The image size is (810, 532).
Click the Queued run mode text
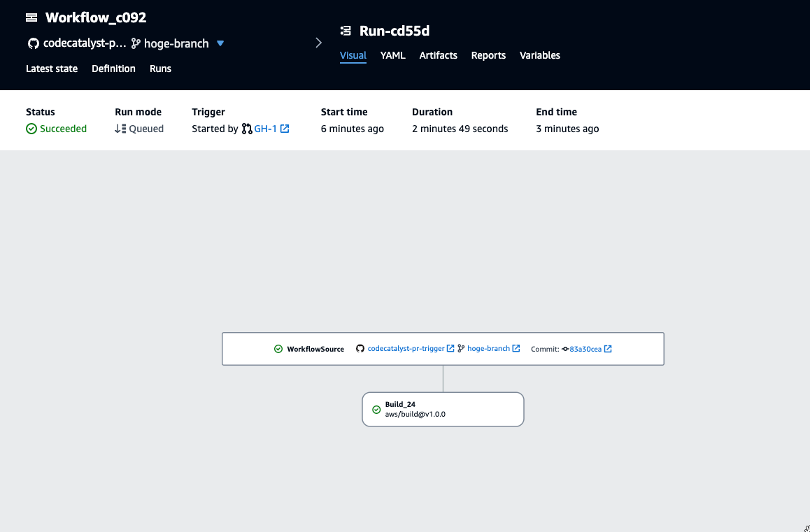146,129
